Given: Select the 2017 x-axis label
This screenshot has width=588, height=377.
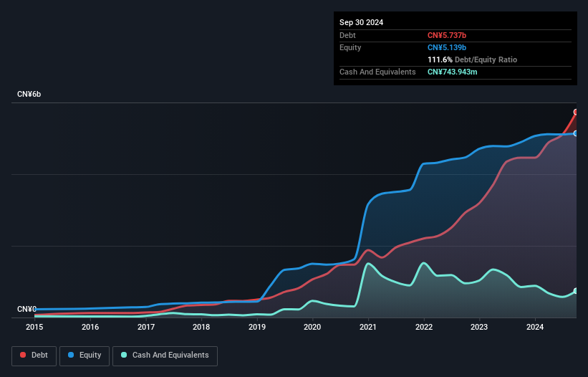Looking at the screenshot, I should (x=146, y=327).
